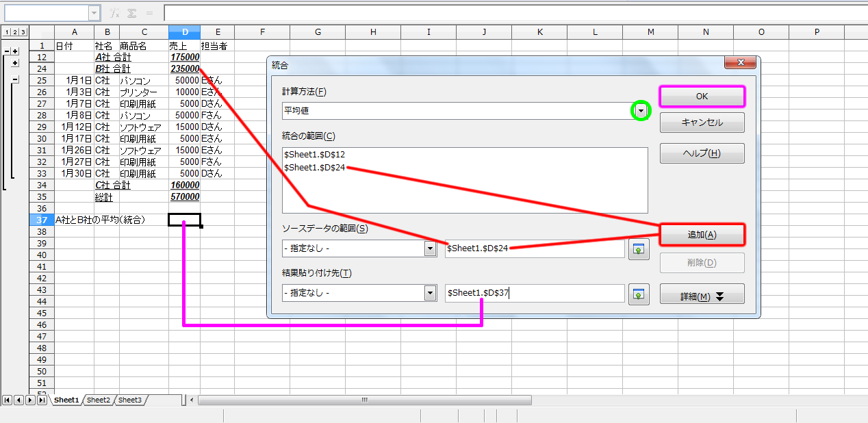Switch to the Sheet2 tab
The image size is (868, 423).
[98, 400]
